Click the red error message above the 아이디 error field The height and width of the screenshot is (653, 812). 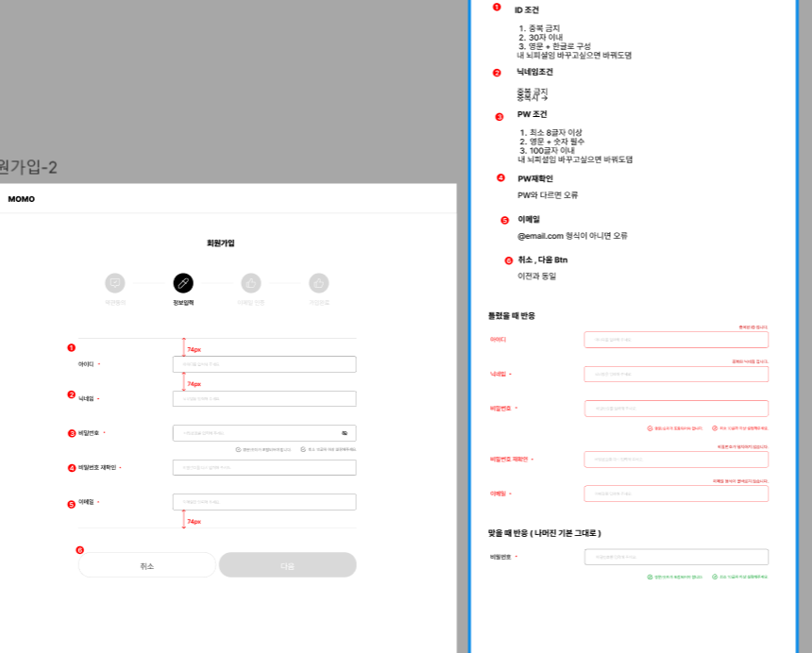753,327
